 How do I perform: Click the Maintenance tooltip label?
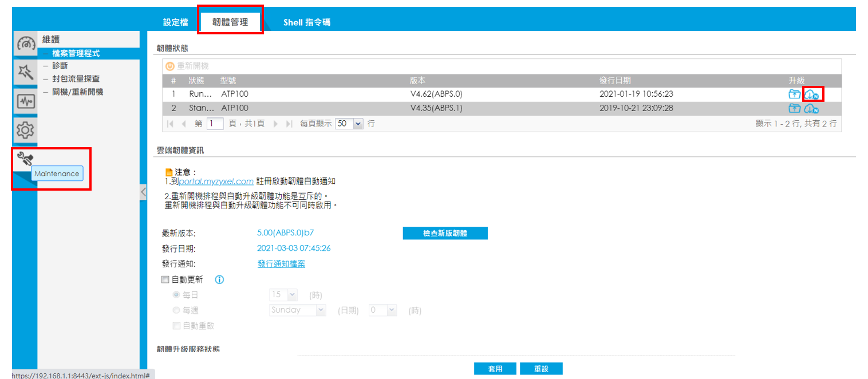click(57, 173)
